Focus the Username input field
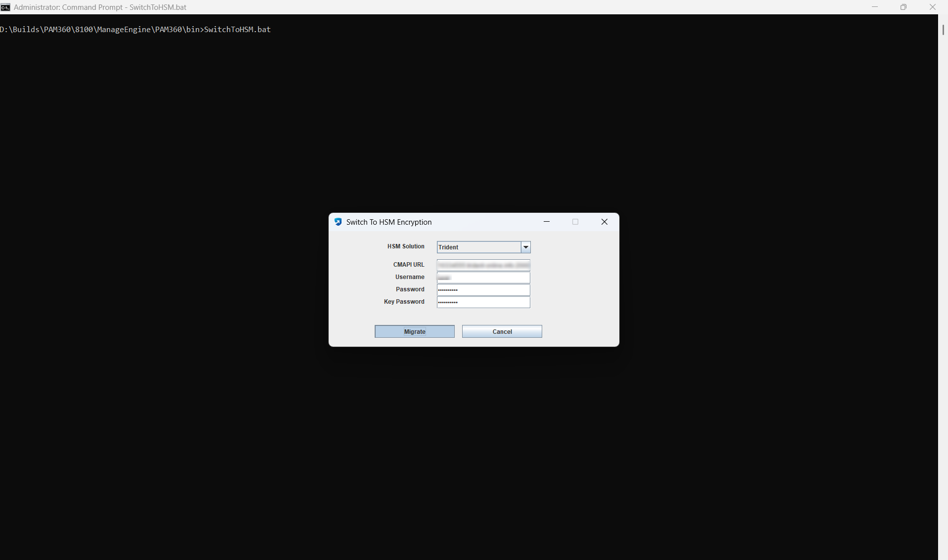Screen dimensions: 948x560 pos(483,278)
